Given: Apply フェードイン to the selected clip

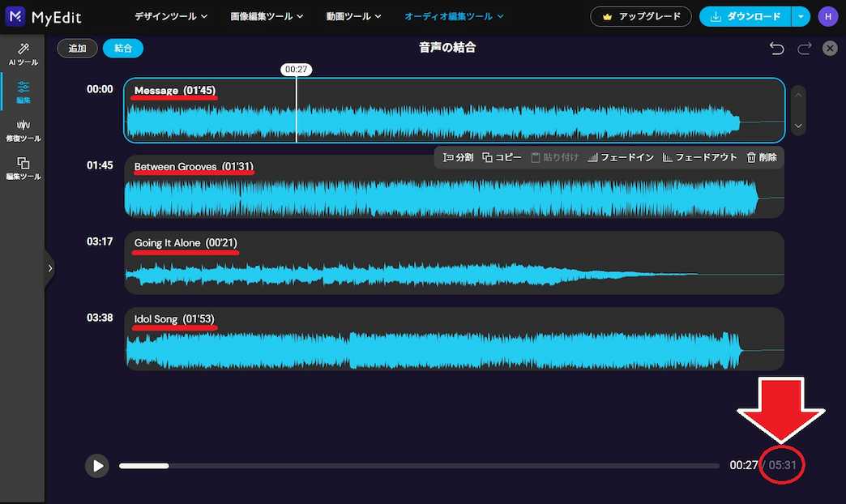Looking at the screenshot, I should (620, 158).
